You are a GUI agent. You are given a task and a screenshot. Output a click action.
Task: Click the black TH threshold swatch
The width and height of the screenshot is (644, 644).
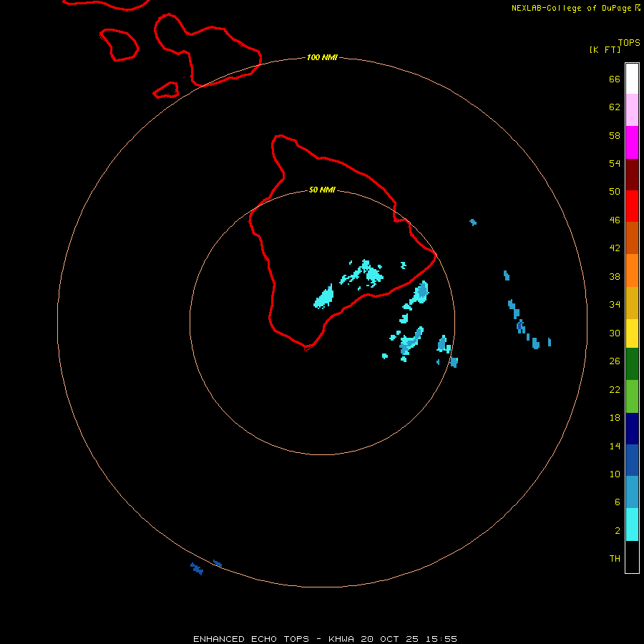632,557
